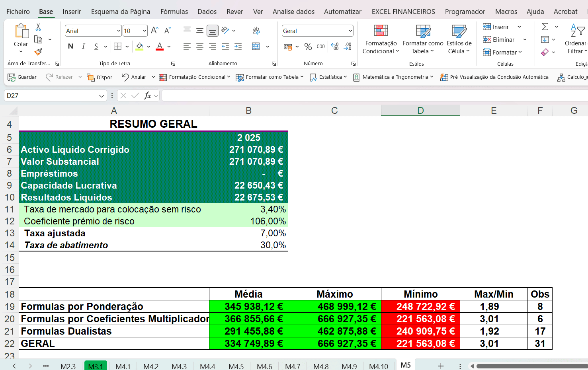Decrease font size with the smaller A icon

pos(168,31)
